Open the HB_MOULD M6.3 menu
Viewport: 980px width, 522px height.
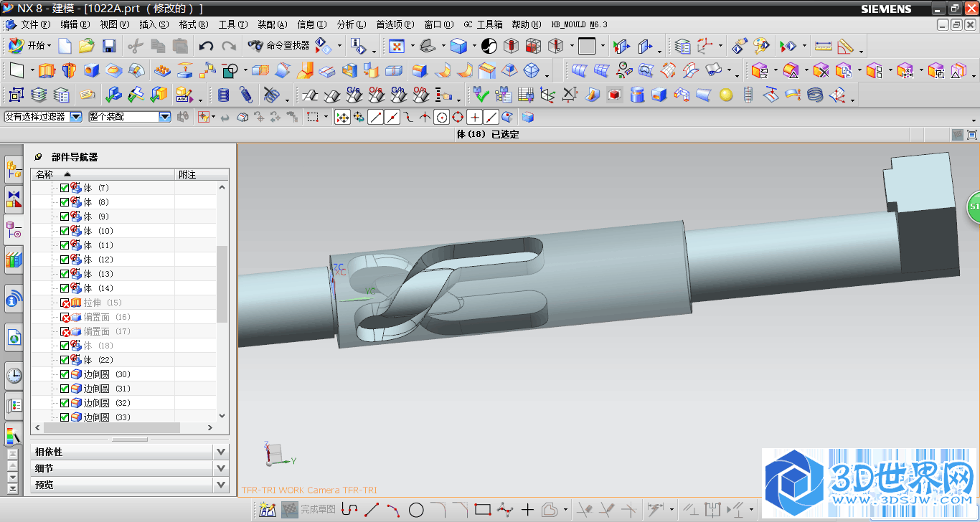point(579,24)
